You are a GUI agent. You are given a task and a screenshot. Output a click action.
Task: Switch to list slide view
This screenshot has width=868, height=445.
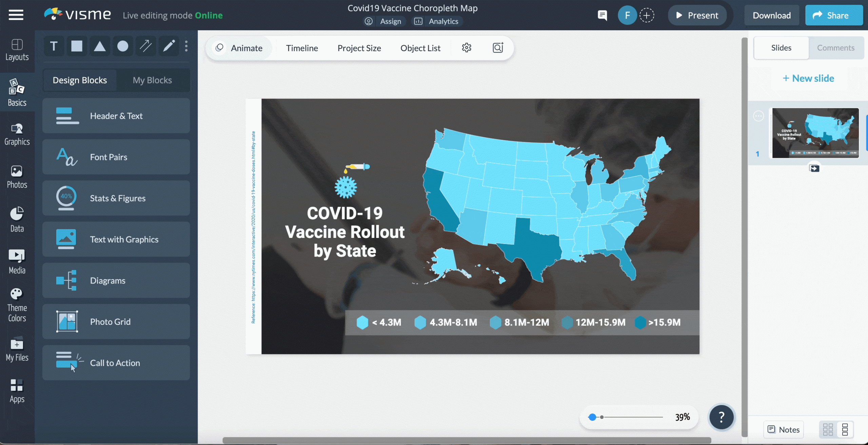click(845, 429)
